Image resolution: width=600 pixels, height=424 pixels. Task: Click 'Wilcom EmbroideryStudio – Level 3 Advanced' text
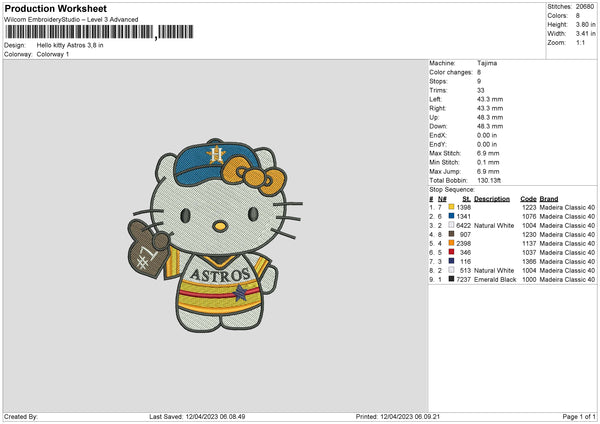[71, 20]
